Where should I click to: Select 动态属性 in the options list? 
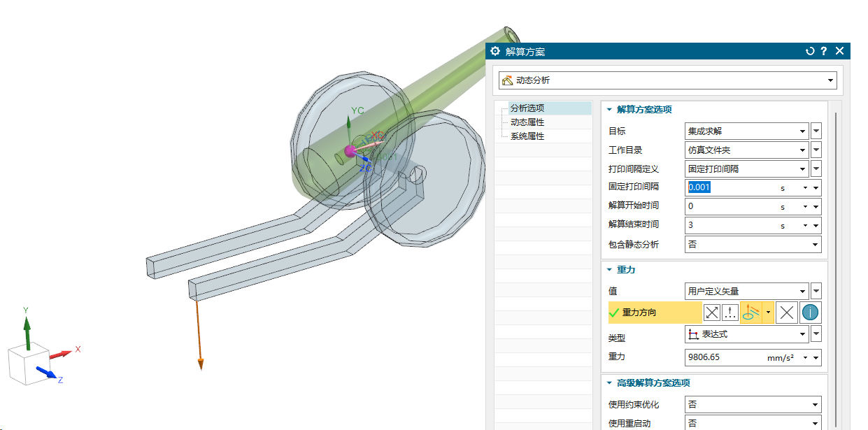pyautogui.click(x=528, y=122)
